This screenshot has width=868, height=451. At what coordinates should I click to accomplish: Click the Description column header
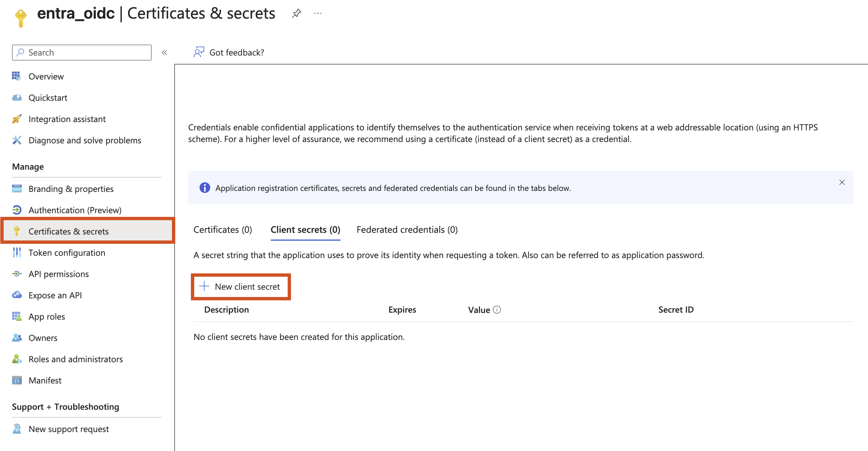[226, 309]
